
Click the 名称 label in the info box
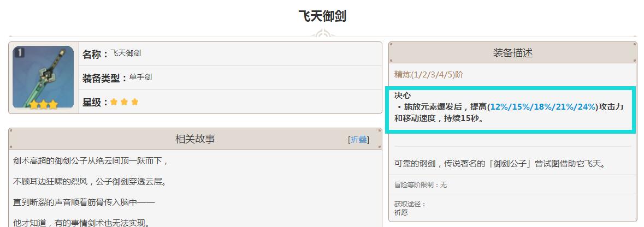pos(95,54)
